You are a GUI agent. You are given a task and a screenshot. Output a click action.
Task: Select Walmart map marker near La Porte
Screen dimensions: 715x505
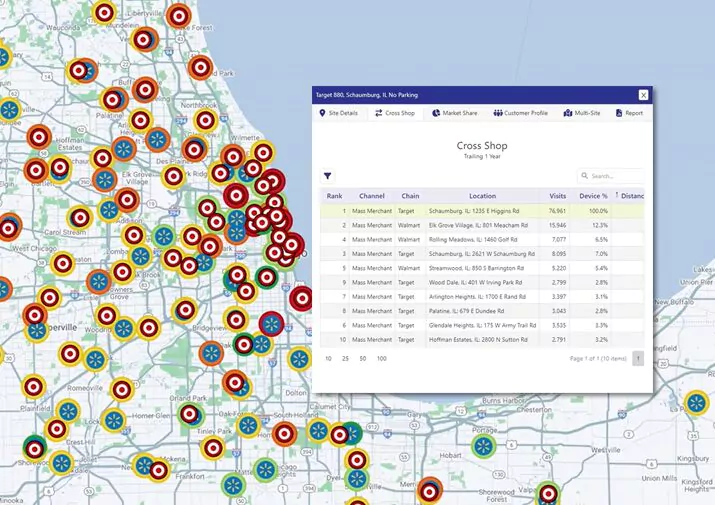(x=696, y=403)
